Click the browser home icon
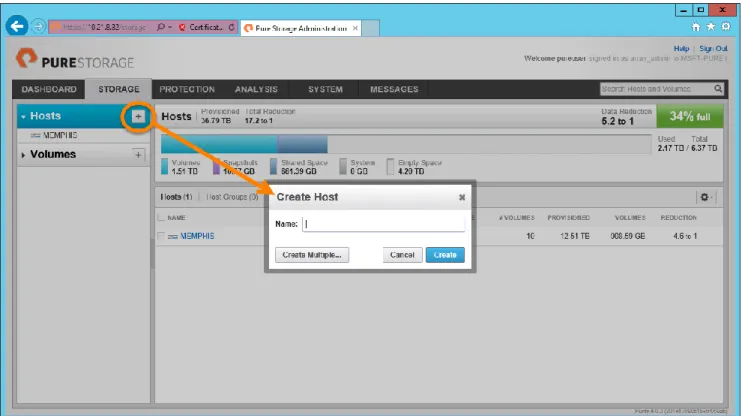Viewport: 742px width, 416px height. 696,27
